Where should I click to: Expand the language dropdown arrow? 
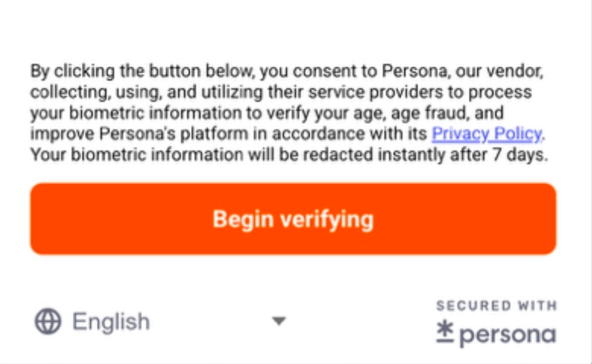coord(278,321)
